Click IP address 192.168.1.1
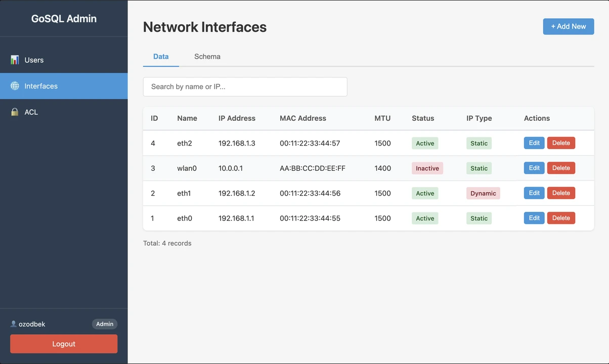 (236, 218)
